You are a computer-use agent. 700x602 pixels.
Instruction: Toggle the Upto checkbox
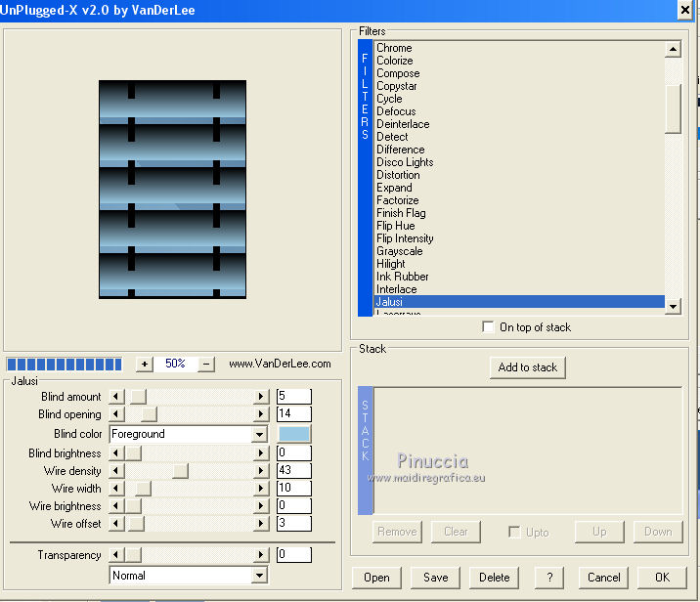click(x=514, y=532)
